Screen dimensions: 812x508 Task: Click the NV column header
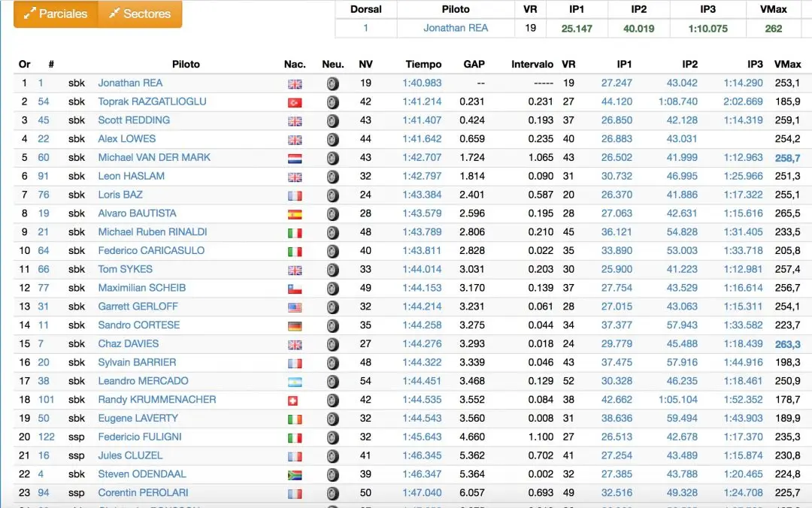pos(365,64)
